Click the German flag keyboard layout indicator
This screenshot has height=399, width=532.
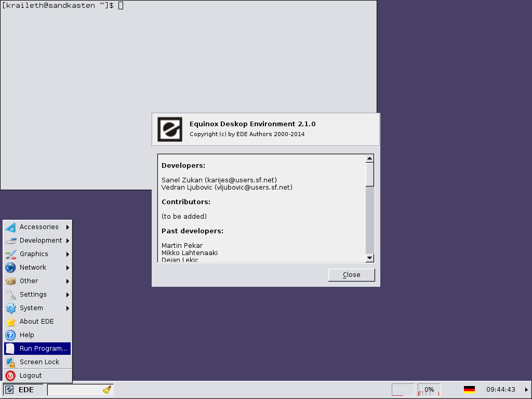[x=469, y=390]
